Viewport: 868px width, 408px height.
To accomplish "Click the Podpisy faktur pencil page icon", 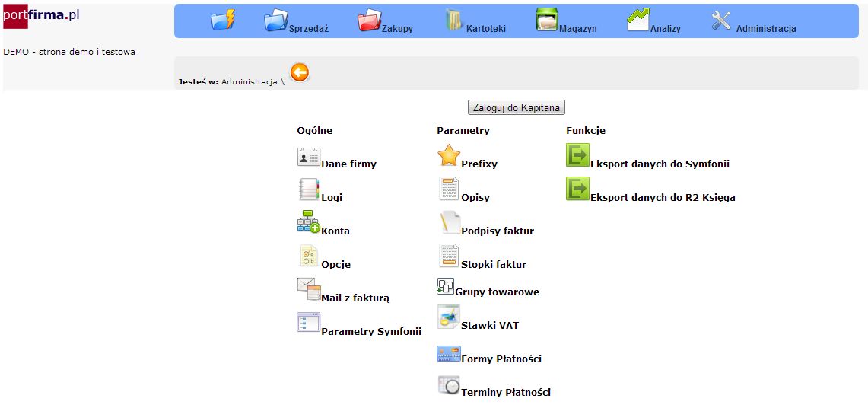I will [x=449, y=222].
